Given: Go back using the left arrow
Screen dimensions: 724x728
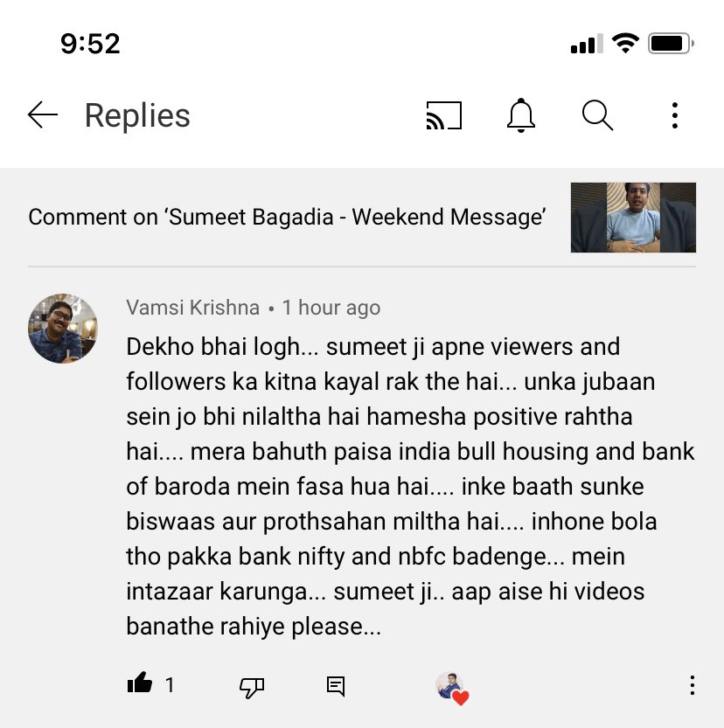Looking at the screenshot, I should [x=43, y=114].
